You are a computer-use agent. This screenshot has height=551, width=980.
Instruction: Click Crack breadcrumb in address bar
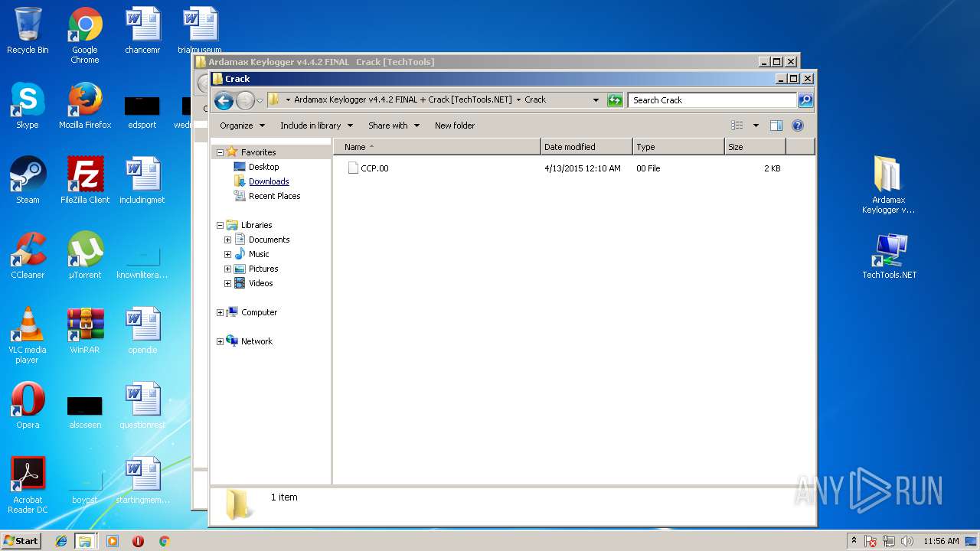pos(535,100)
